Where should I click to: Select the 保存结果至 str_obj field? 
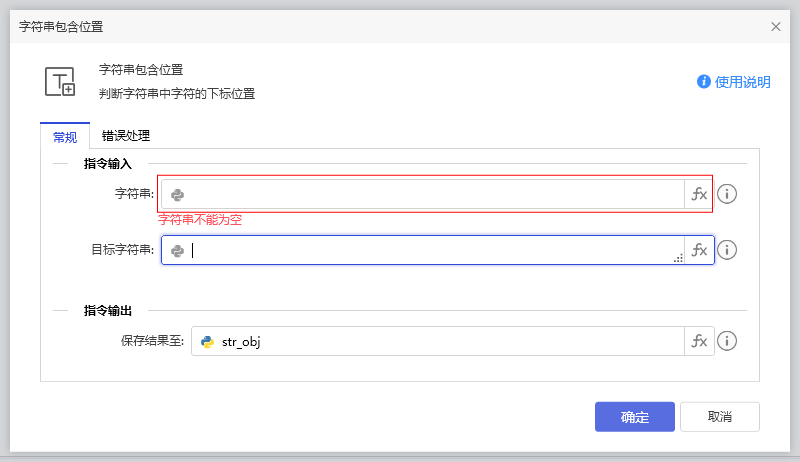pos(440,341)
